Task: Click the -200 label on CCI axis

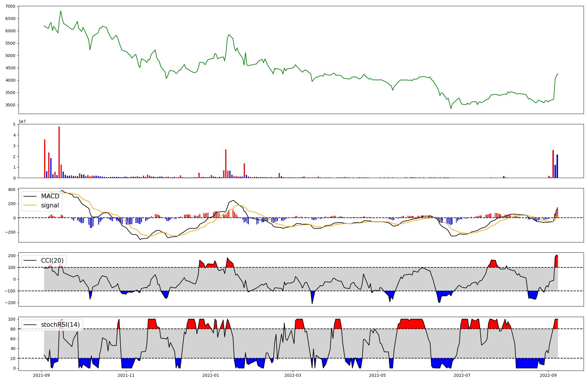Action: tap(10, 303)
